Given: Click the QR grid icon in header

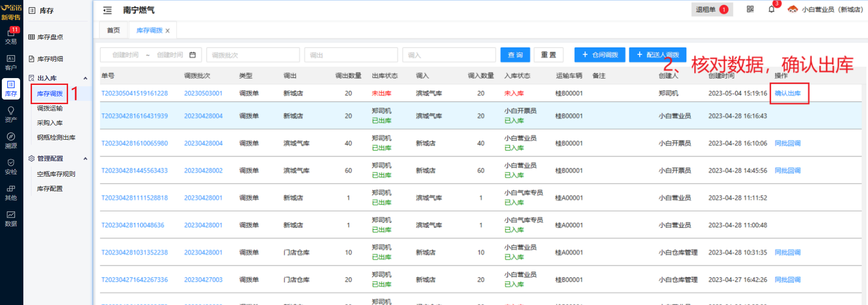Looking at the screenshot, I should (750, 9).
